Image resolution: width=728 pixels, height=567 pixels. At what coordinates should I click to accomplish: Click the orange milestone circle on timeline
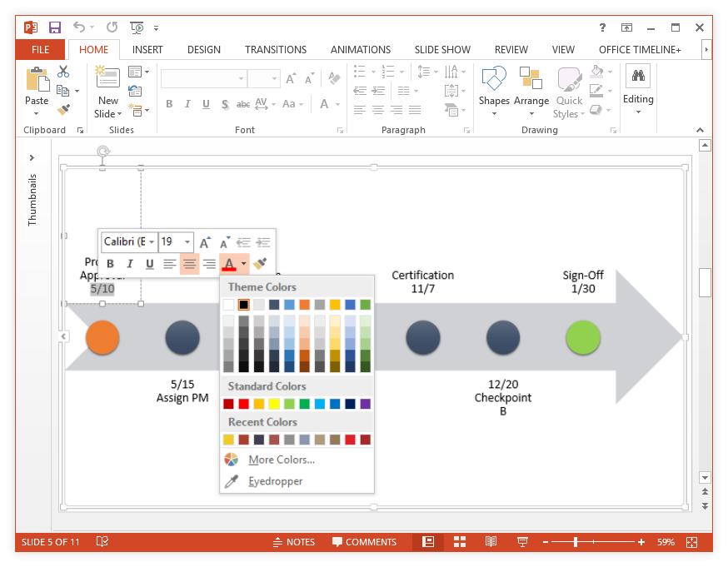point(102,337)
